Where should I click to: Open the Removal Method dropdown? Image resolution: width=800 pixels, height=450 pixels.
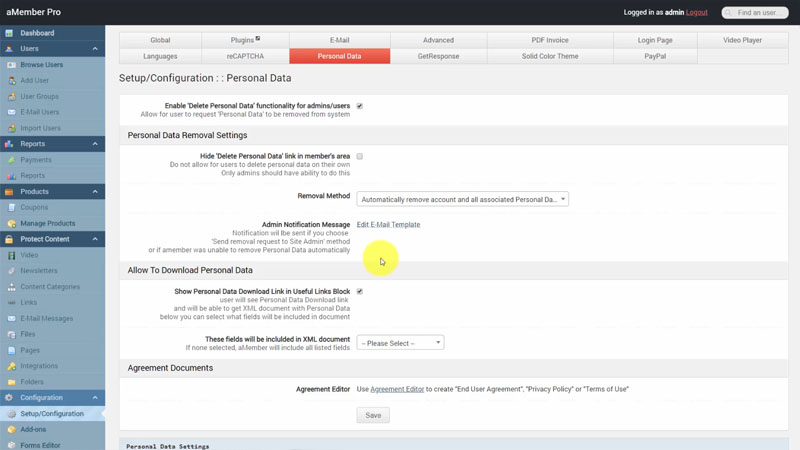coord(462,199)
